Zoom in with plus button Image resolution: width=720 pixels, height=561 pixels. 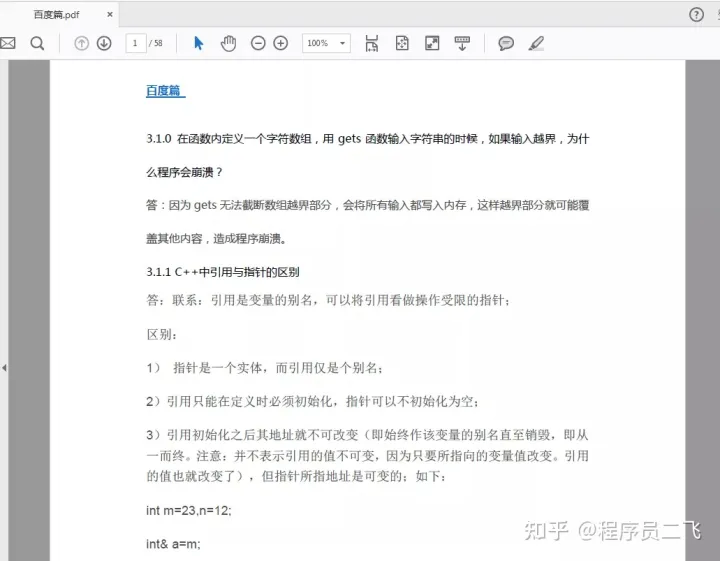pos(281,43)
